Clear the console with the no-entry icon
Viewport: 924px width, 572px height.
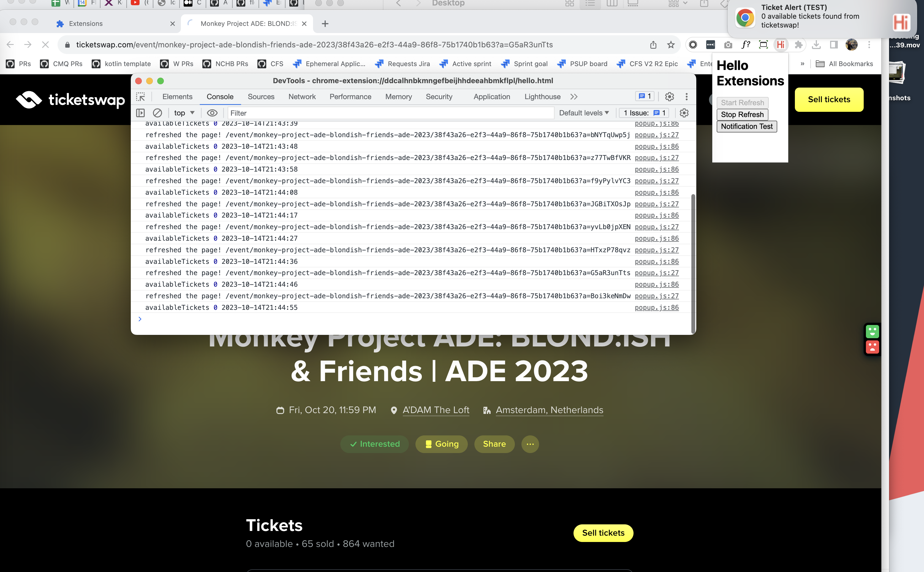tap(157, 113)
